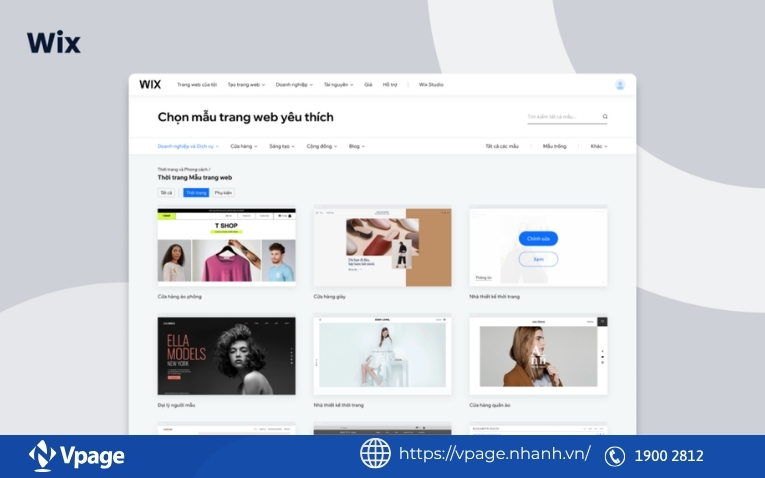The width and height of the screenshot is (765, 478).
Task: Click the 'Chỉnh sửa' edit button
Action: click(538, 239)
